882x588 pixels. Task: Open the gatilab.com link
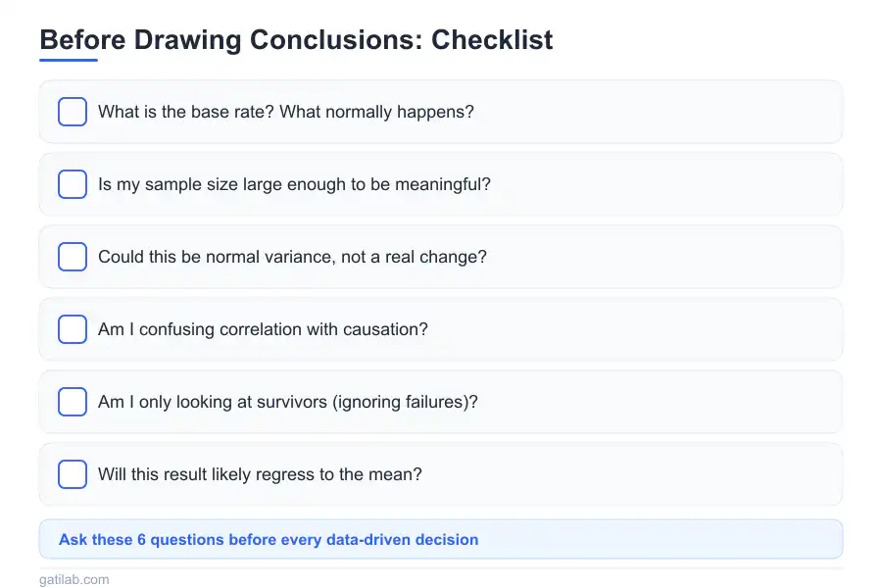(73, 579)
